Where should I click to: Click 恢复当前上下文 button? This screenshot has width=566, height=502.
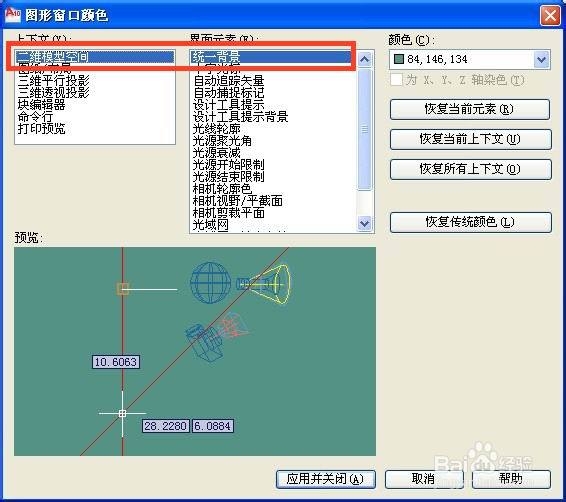[x=471, y=139]
